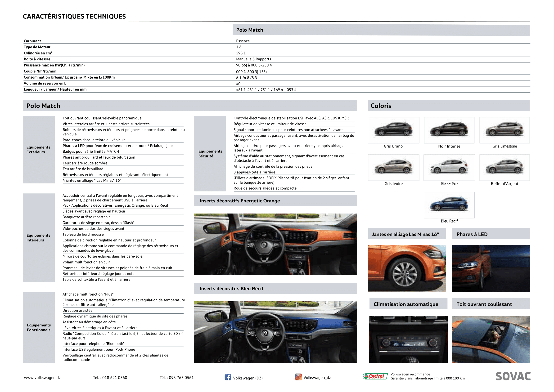554x392 pixels.
Task: Click the Las Minas alloy wheel photo
Action: click(407, 268)
